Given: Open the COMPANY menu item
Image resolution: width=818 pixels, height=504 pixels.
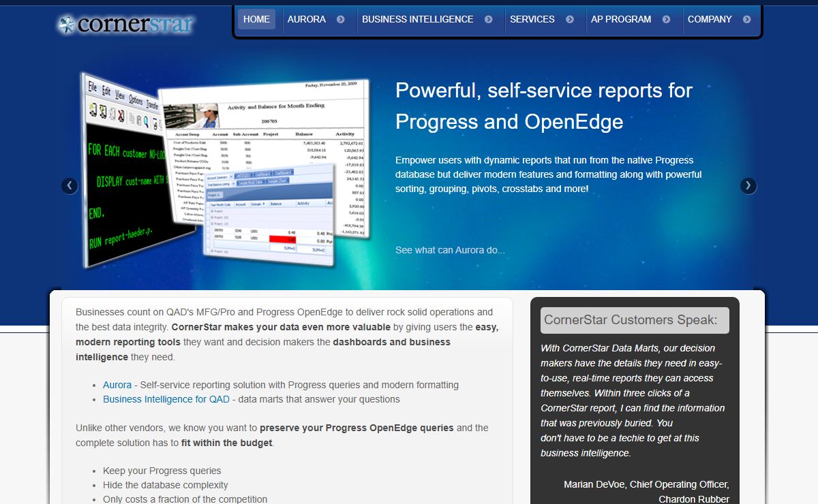Looking at the screenshot, I should click(710, 19).
